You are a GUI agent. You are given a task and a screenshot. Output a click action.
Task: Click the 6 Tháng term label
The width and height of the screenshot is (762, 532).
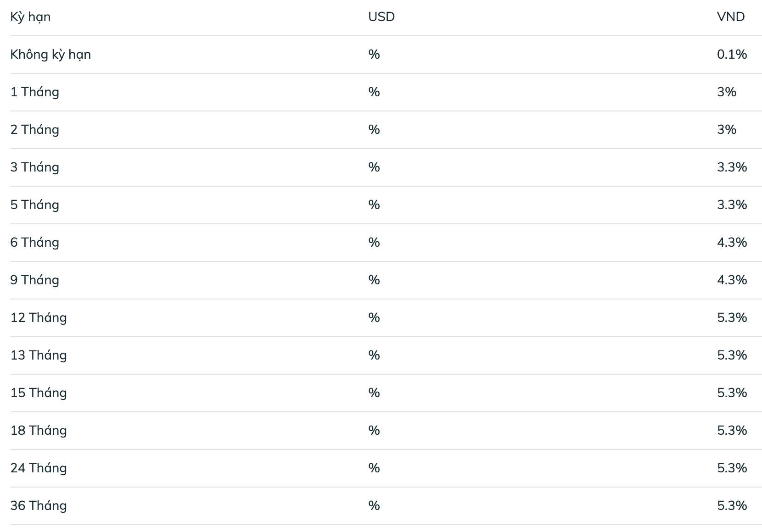click(x=35, y=243)
